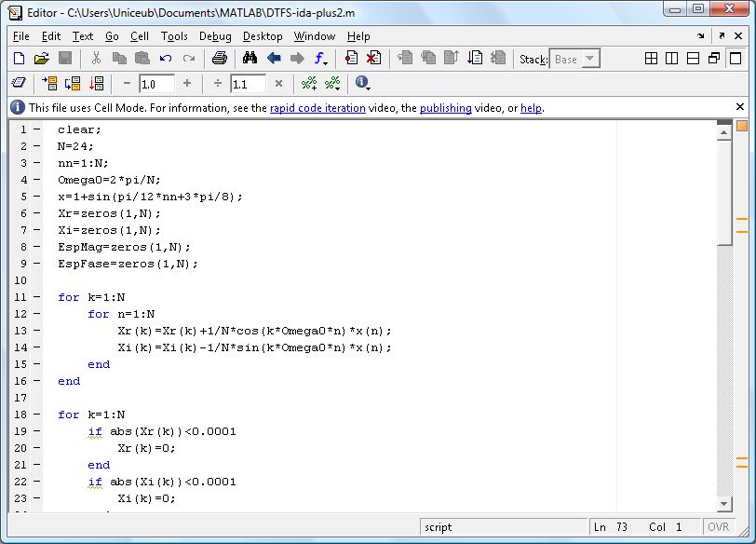This screenshot has width=756, height=544.
Task: Open the Tools menu
Action: pyautogui.click(x=174, y=36)
